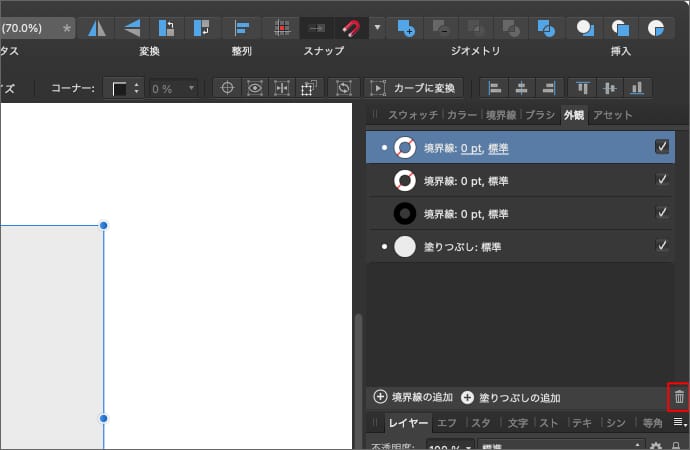690x450 pixels.
Task: Switch to the ブラシ tab
Action: click(539, 115)
